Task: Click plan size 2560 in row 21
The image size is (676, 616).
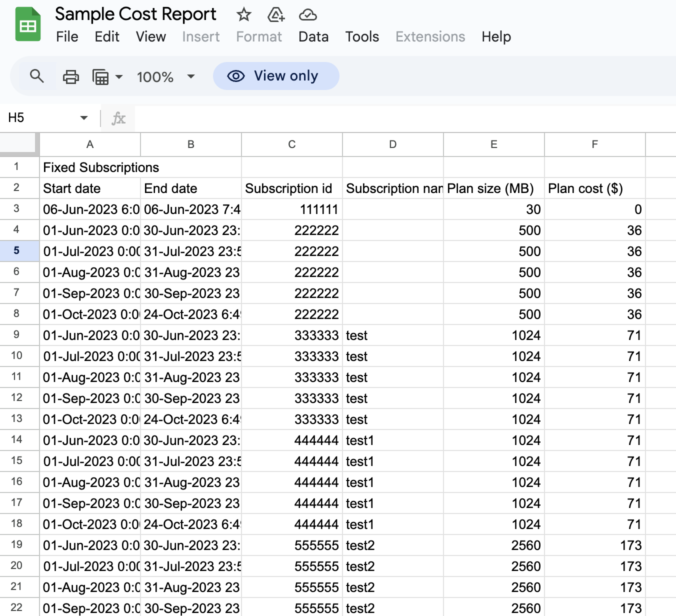Action: click(494, 587)
